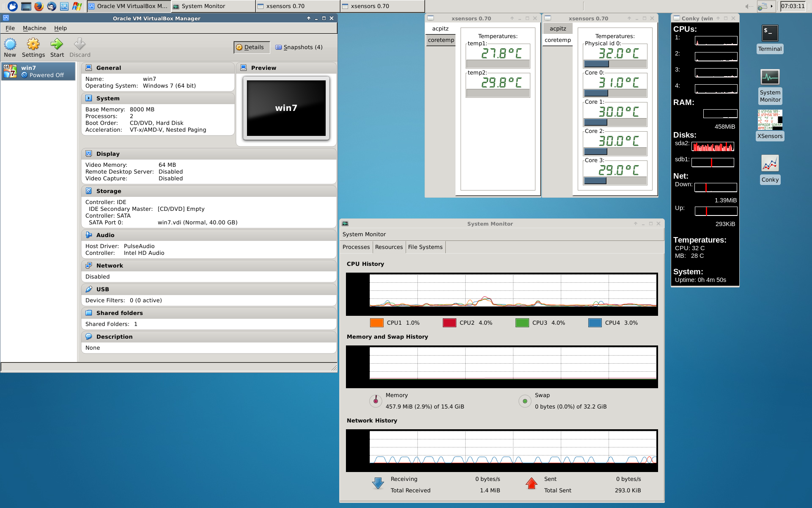Click the Shared folders section heading
Screen dimensions: 812x508
120,313
